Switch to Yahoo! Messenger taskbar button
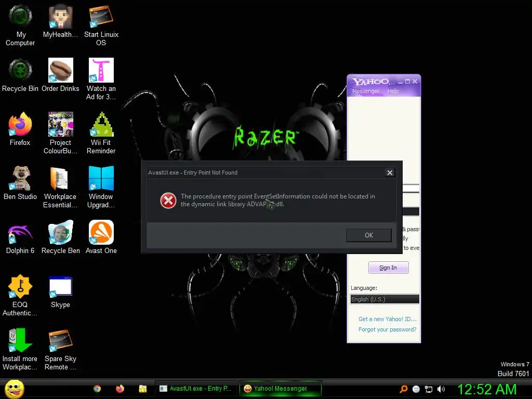Image resolution: width=532 pixels, height=399 pixels. click(280, 389)
